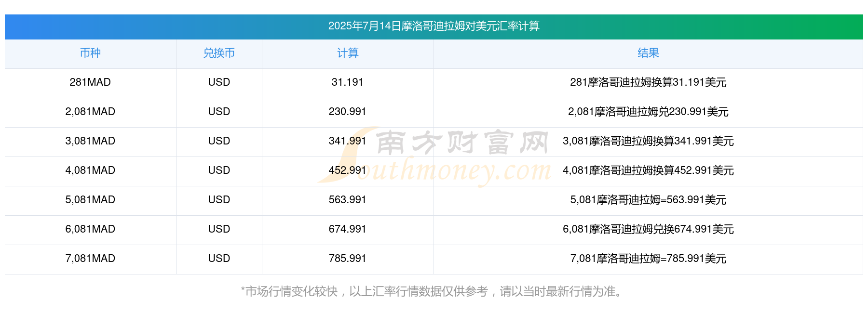This screenshot has height=313, width=868.
Task: Click the 341.991 value in 计算 column
Action: 348,141
